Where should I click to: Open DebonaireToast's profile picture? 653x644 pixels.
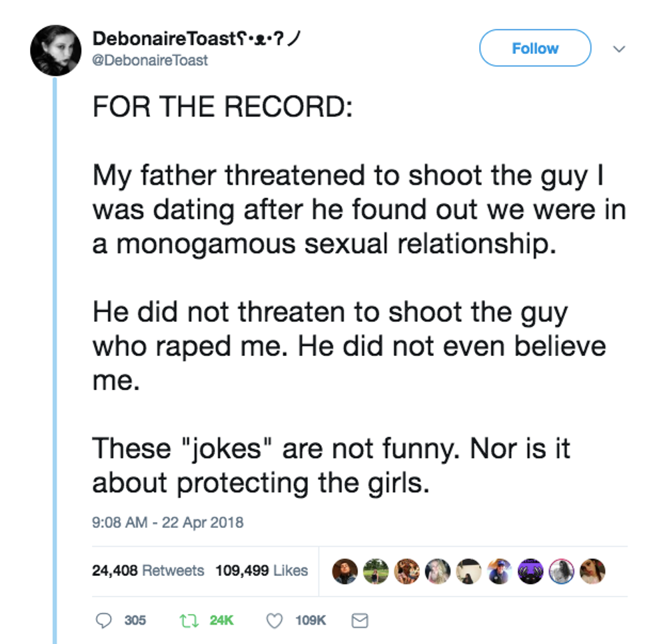tap(57, 51)
